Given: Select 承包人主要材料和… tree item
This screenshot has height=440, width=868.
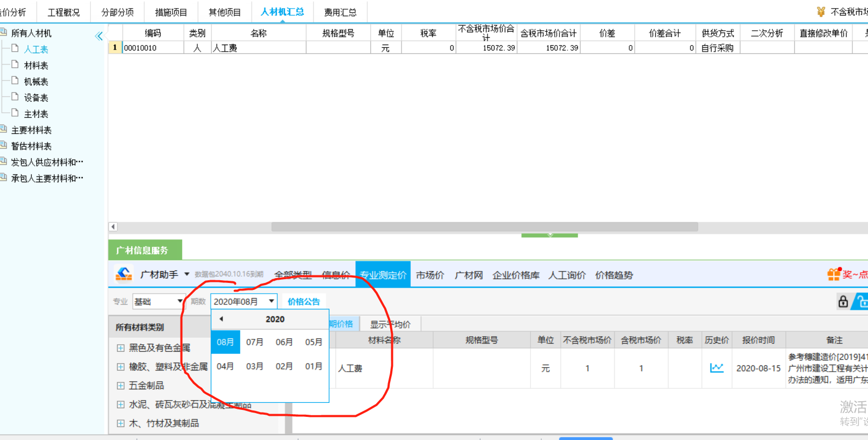Looking at the screenshot, I should 47,178.
